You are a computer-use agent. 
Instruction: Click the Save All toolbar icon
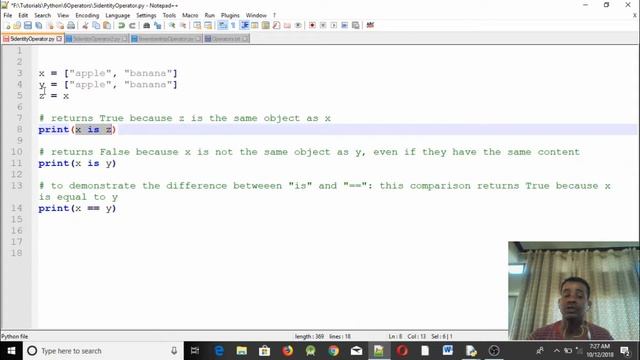[x=39, y=26]
